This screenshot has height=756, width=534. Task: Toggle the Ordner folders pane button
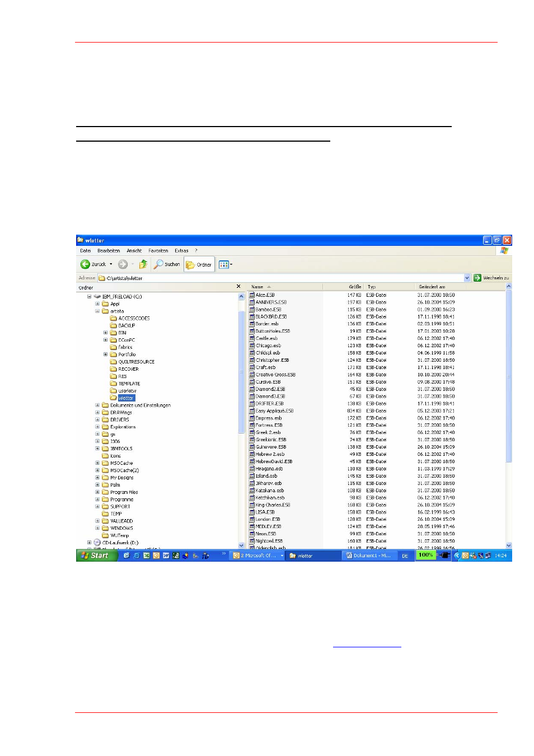point(199,264)
